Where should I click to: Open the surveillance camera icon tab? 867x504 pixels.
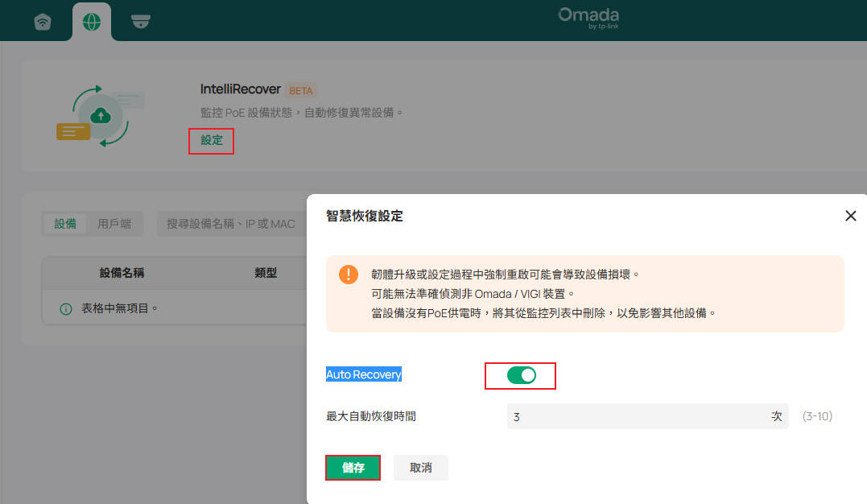pos(141,22)
